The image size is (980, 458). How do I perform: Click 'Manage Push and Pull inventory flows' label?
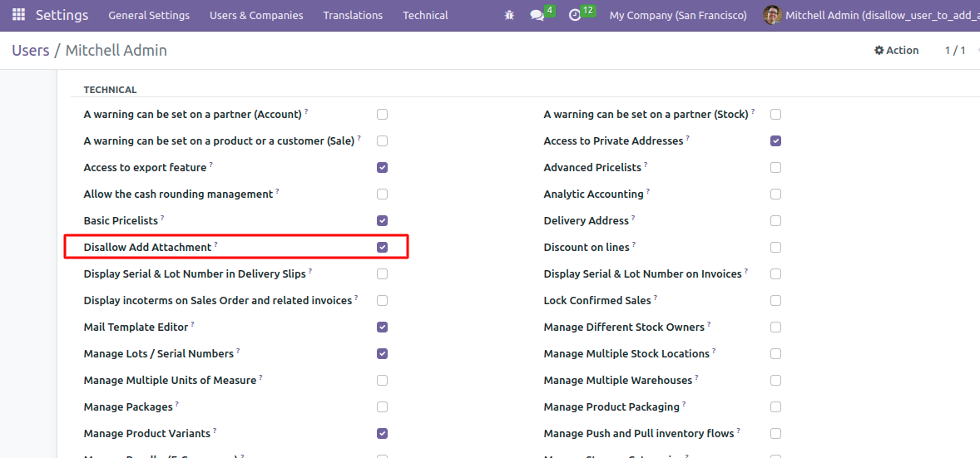[x=639, y=434]
